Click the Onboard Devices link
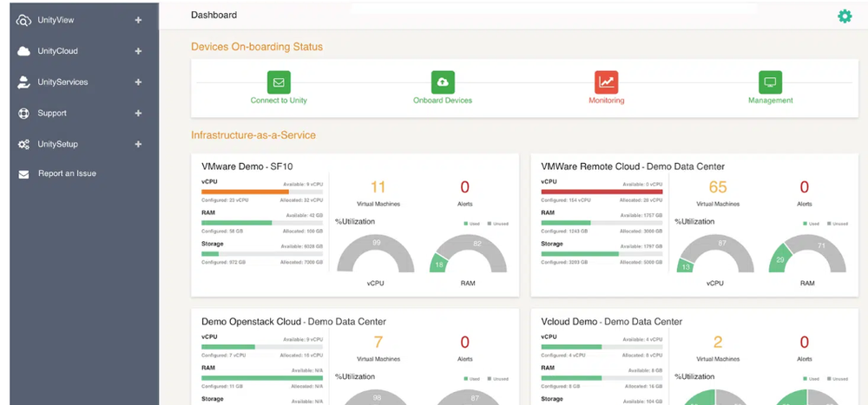Viewport: 868px width, 405px height. tap(443, 101)
